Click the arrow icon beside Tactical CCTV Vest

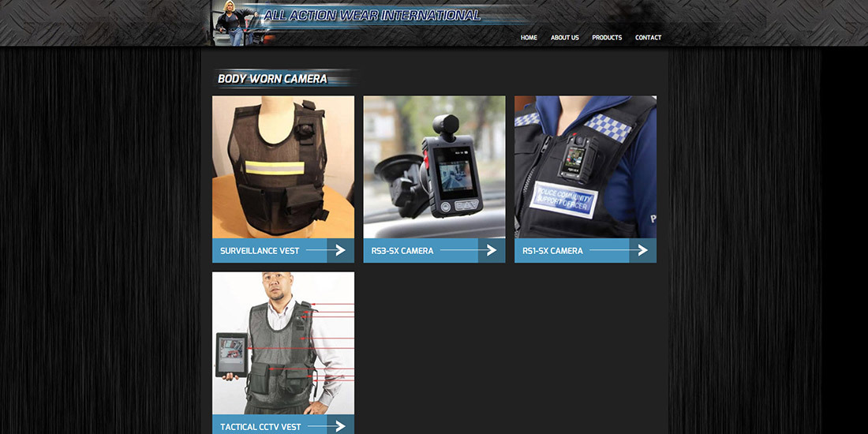point(340,425)
